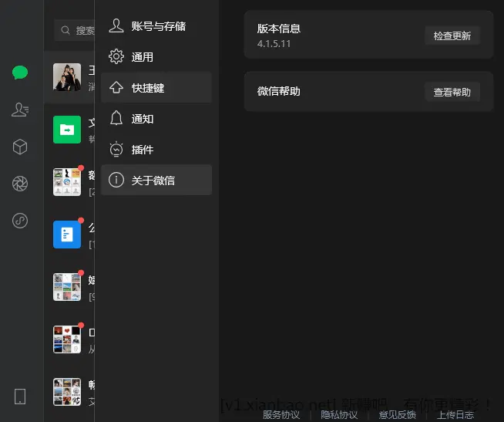Image resolution: width=504 pixels, height=422 pixels.
Task: Open the 通知 settings section
Action: [156, 119]
